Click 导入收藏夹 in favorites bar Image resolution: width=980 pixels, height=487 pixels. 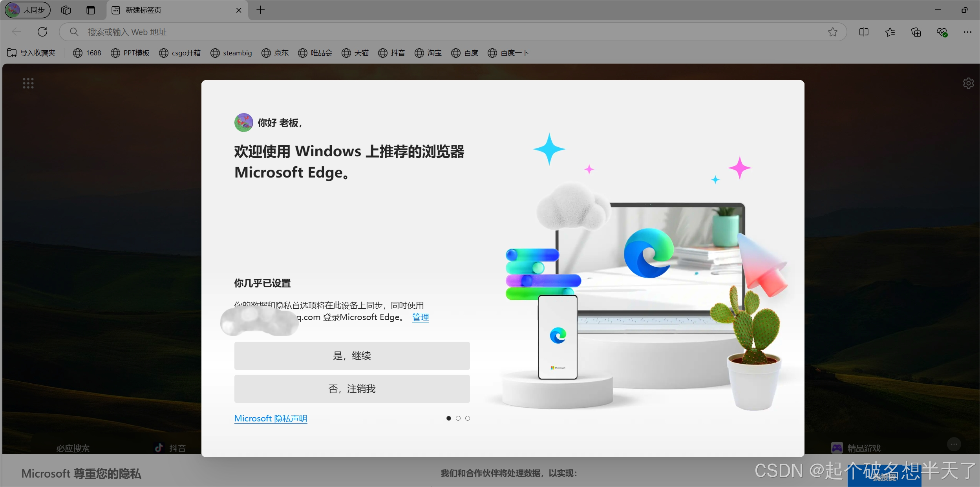pyautogui.click(x=32, y=53)
